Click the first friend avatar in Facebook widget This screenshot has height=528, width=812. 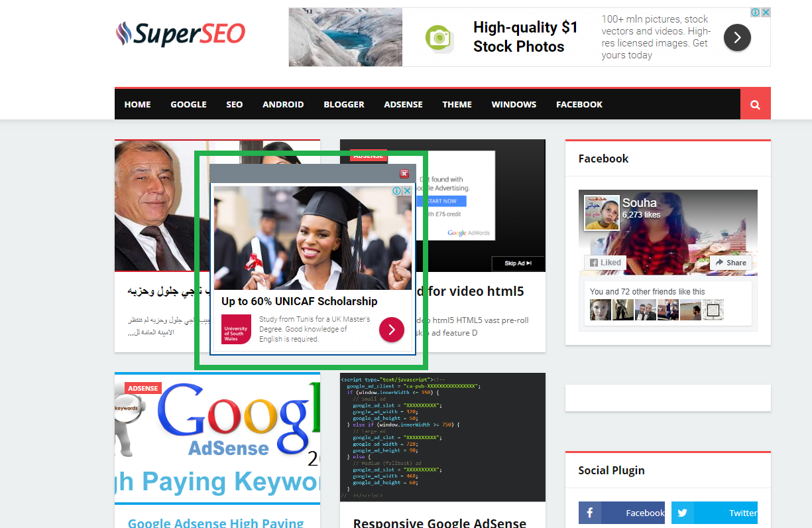tap(600, 310)
